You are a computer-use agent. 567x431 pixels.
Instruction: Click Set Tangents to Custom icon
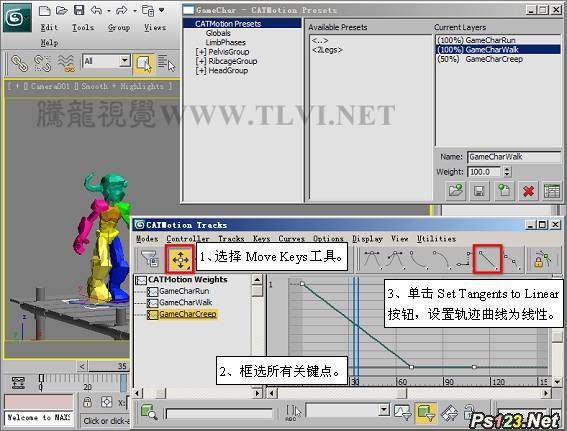395,259
